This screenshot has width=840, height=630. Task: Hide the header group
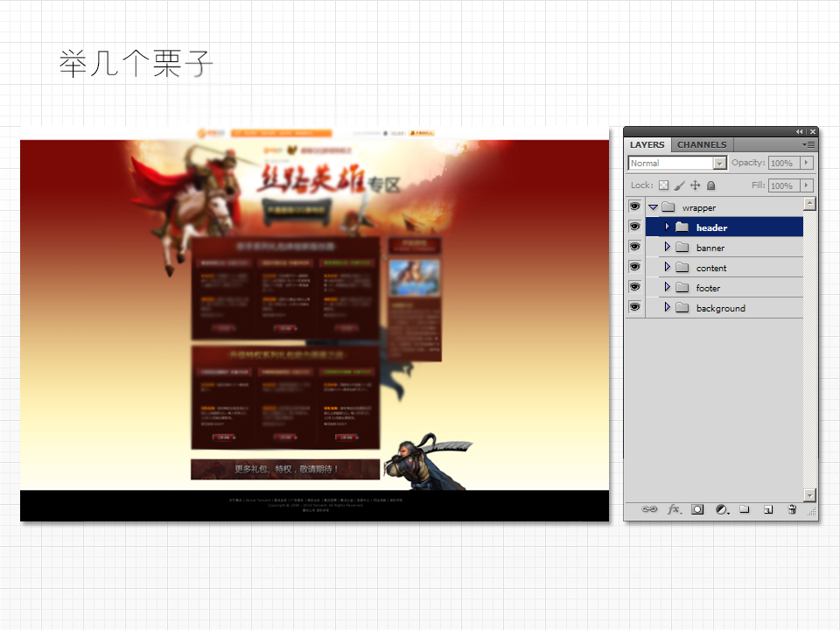[x=635, y=227]
